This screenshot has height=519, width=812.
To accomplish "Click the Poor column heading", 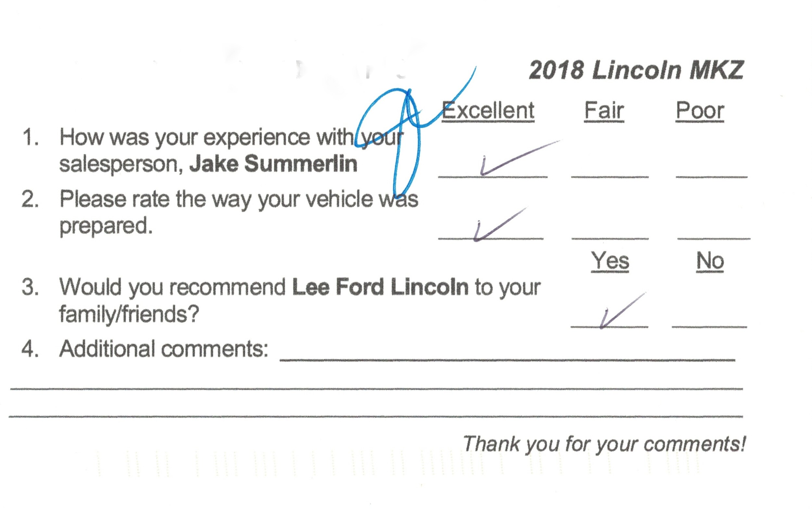I will click(x=700, y=111).
